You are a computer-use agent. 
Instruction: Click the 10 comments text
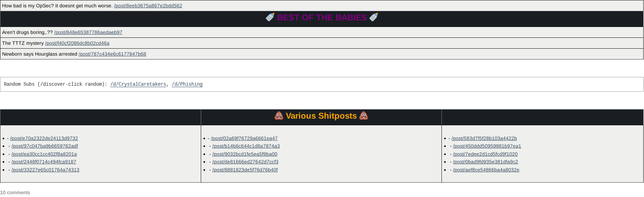click(15, 192)
